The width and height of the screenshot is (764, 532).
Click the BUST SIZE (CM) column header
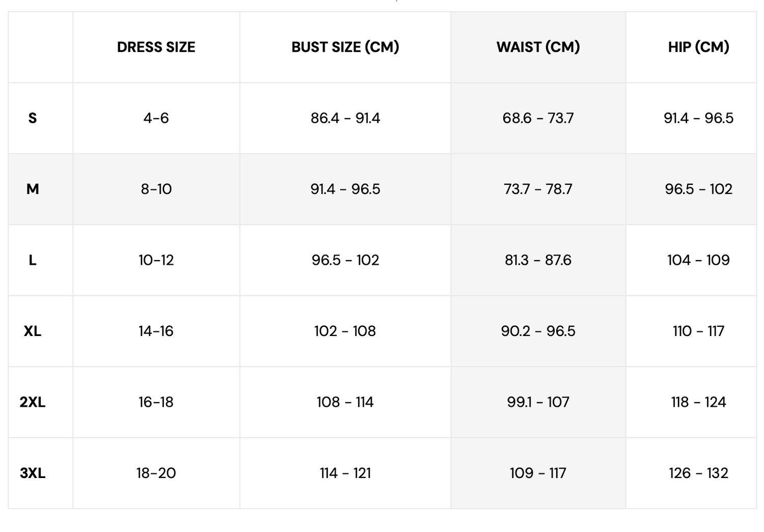tap(345, 47)
